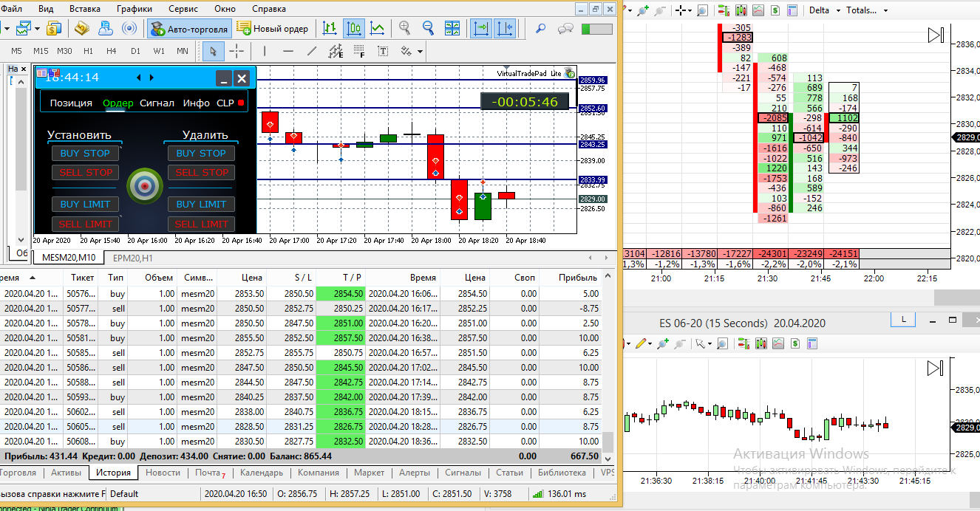Open the chat bubbles icon

tap(566, 29)
